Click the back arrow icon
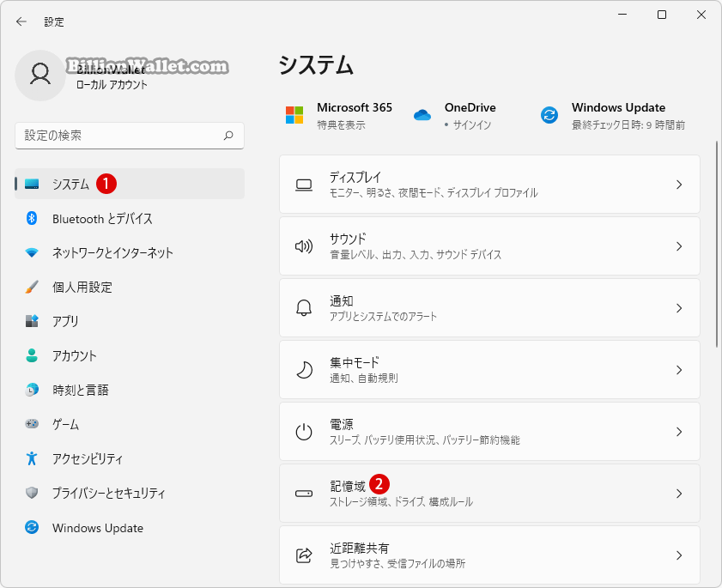 [x=21, y=21]
